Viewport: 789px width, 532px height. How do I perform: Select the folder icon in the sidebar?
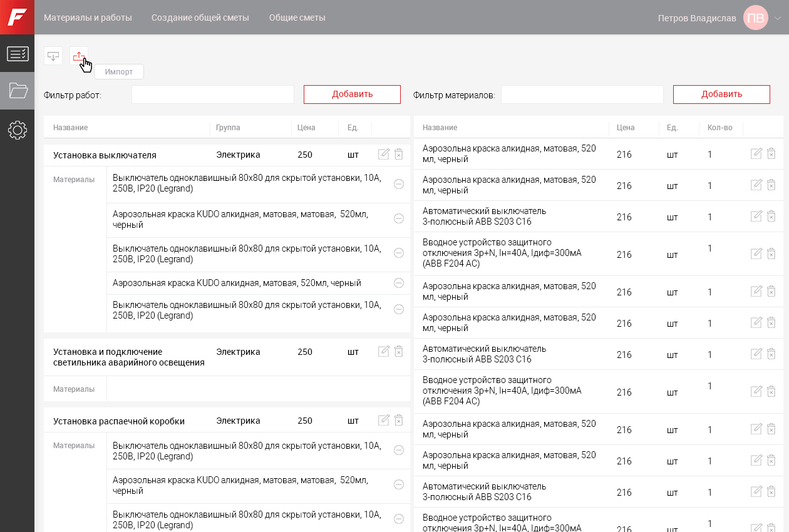[17, 91]
